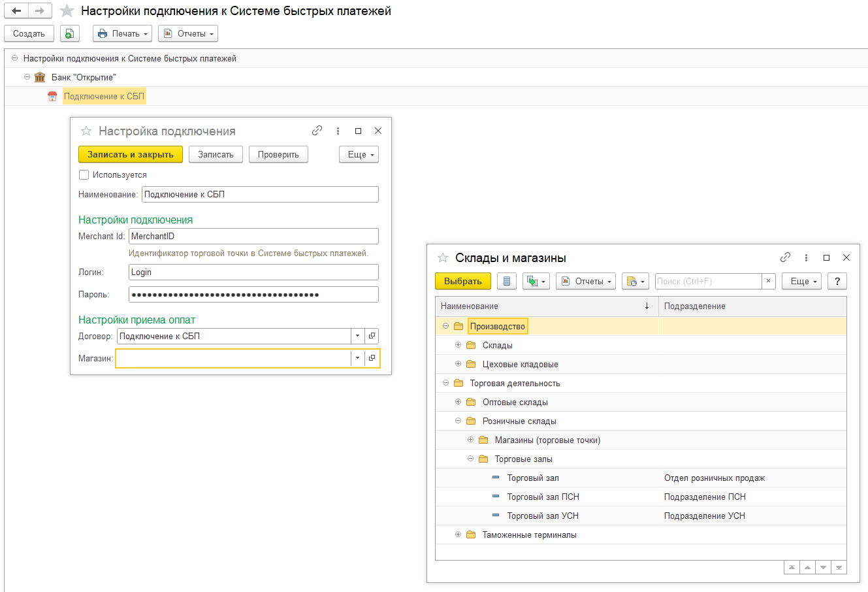Enable the Используется checkbox
868x592 pixels.
click(x=84, y=175)
